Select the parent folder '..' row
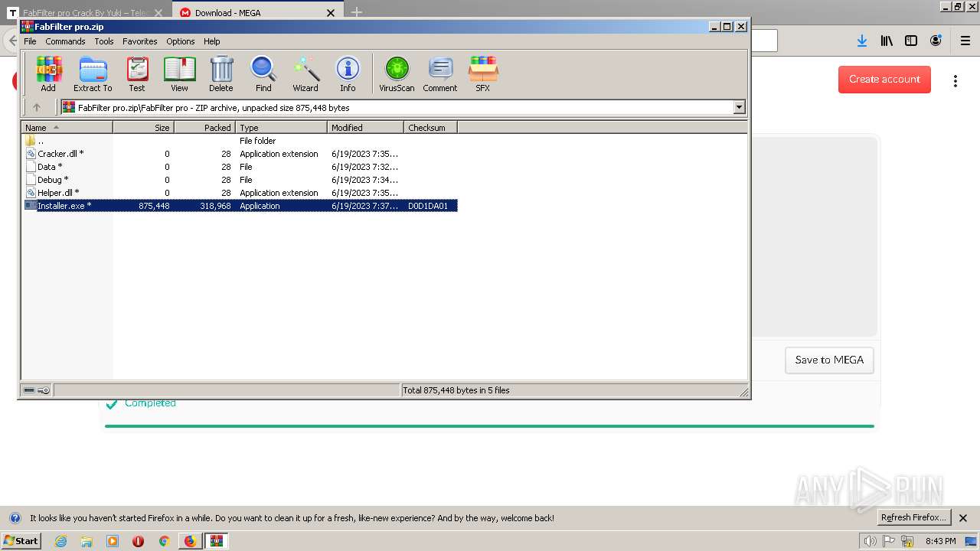 coord(240,141)
